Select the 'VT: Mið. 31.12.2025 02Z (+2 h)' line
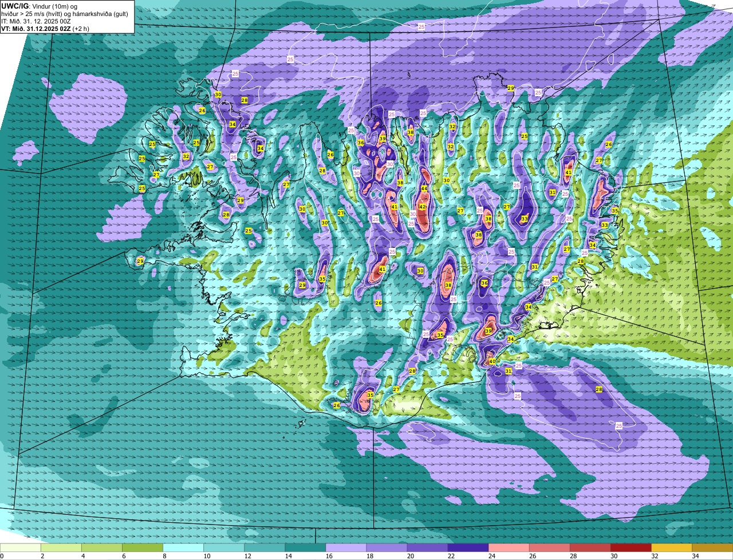Screen dimensions: 733x560 [45, 28]
